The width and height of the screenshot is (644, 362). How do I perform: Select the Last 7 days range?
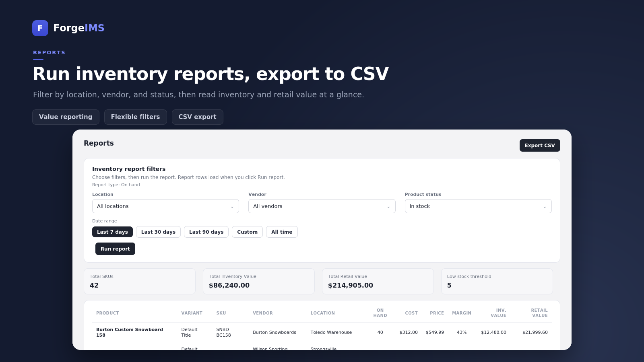[x=112, y=232]
